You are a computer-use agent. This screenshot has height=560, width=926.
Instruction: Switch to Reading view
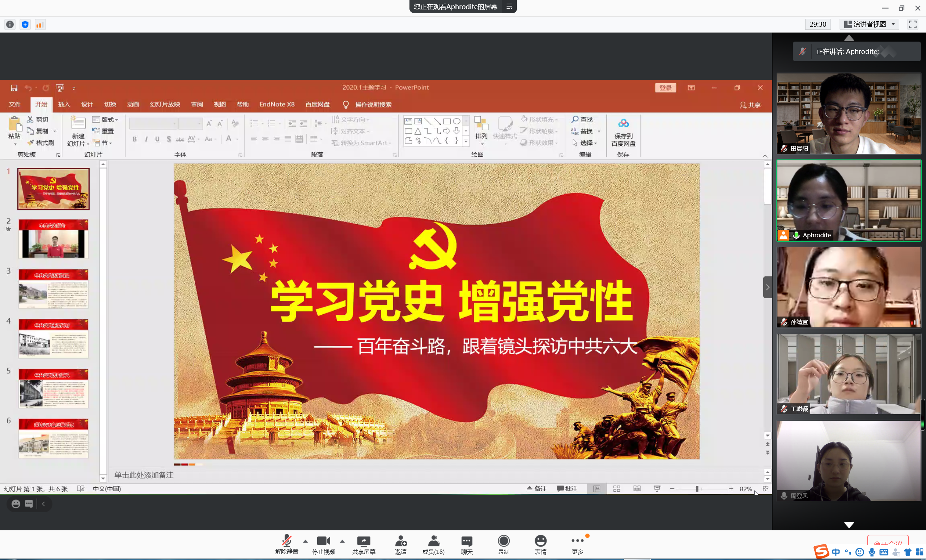click(637, 489)
